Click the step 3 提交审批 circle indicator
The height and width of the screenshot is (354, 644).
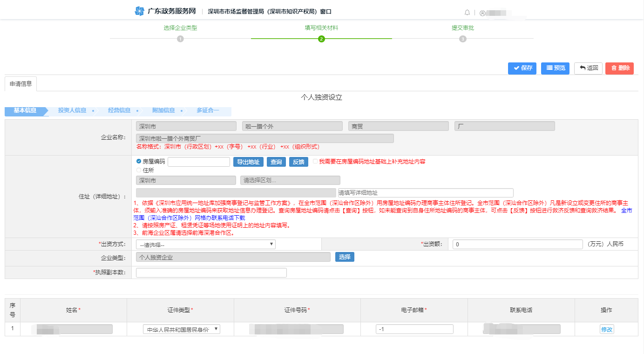(x=462, y=39)
